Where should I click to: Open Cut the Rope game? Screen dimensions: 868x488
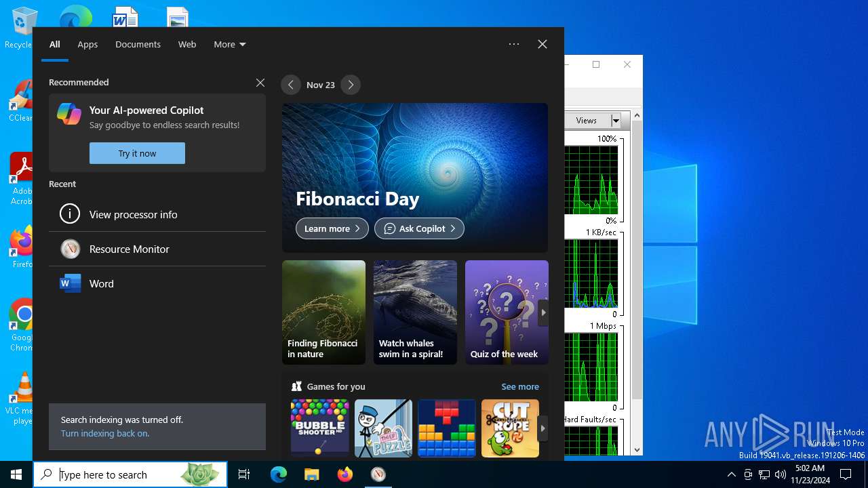510,428
